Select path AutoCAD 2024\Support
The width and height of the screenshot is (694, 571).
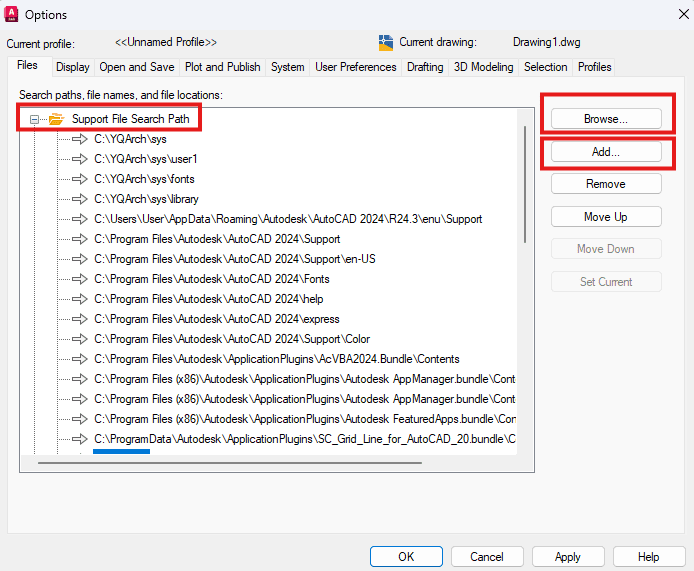(217, 239)
